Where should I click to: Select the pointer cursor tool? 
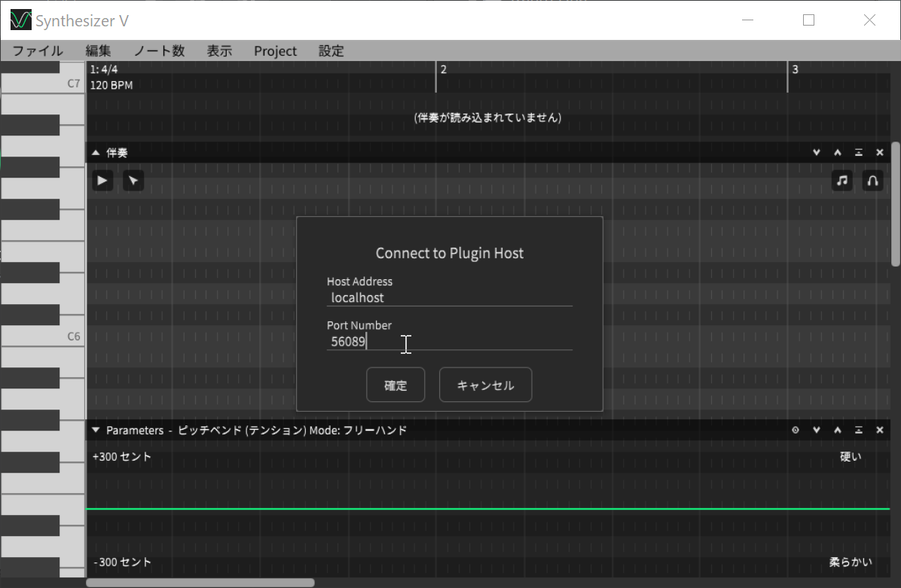coord(133,181)
